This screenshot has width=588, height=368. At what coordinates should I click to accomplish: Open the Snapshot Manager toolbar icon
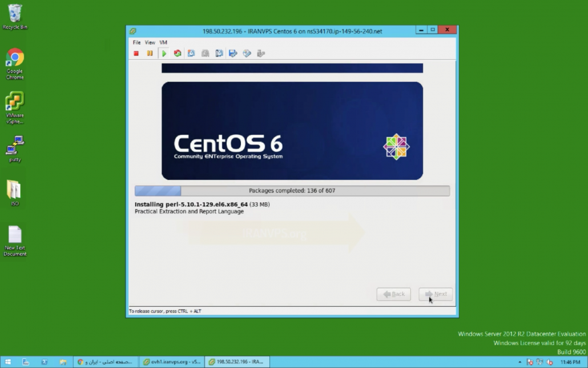(219, 53)
